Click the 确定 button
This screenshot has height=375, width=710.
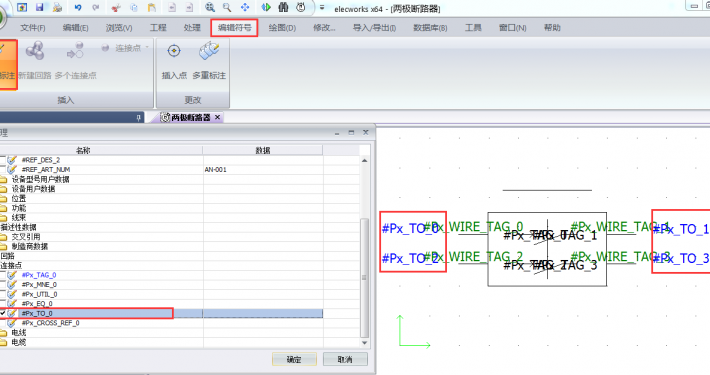pyautogui.click(x=294, y=360)
